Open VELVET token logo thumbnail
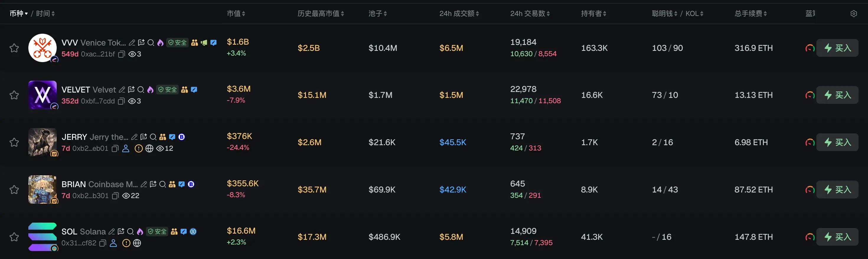The width and height of the screenshot is (868, 259). (43, 95)
